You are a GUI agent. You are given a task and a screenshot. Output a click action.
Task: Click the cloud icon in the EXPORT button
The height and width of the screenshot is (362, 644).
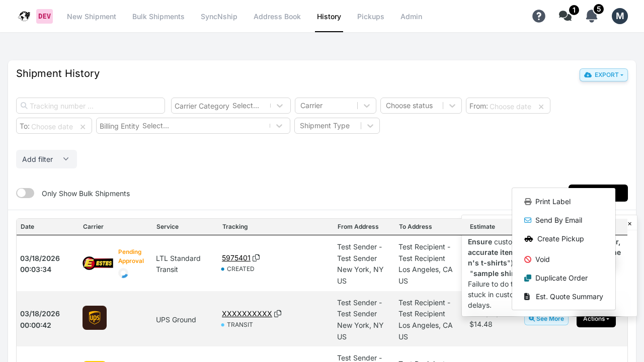tap(589, 74)
